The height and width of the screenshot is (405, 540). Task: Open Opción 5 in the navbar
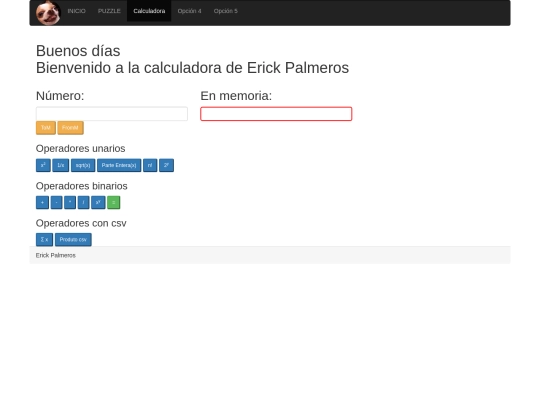(226, 11)
